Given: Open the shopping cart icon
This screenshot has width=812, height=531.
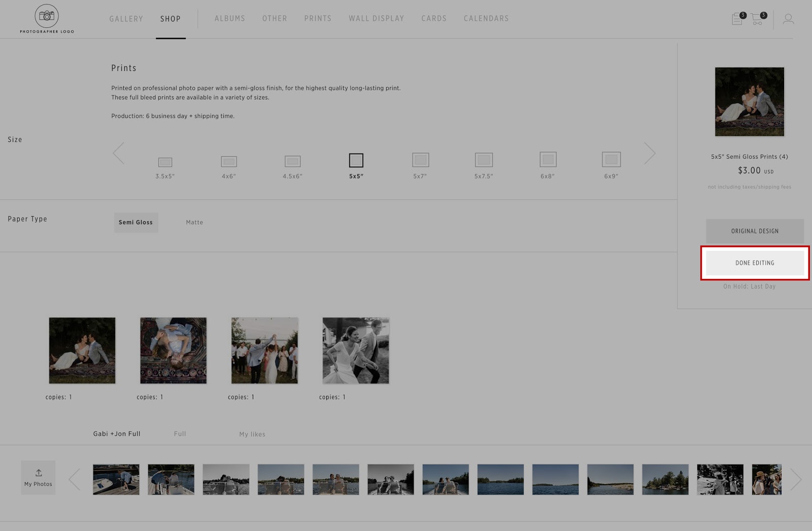Looking at the screenshot, I should pos(758,19).
